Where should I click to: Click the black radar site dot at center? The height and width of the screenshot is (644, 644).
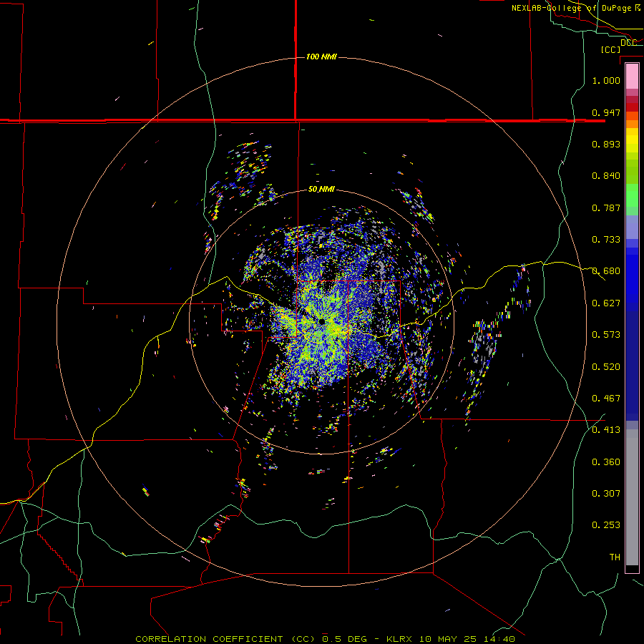tap(321, 321)
